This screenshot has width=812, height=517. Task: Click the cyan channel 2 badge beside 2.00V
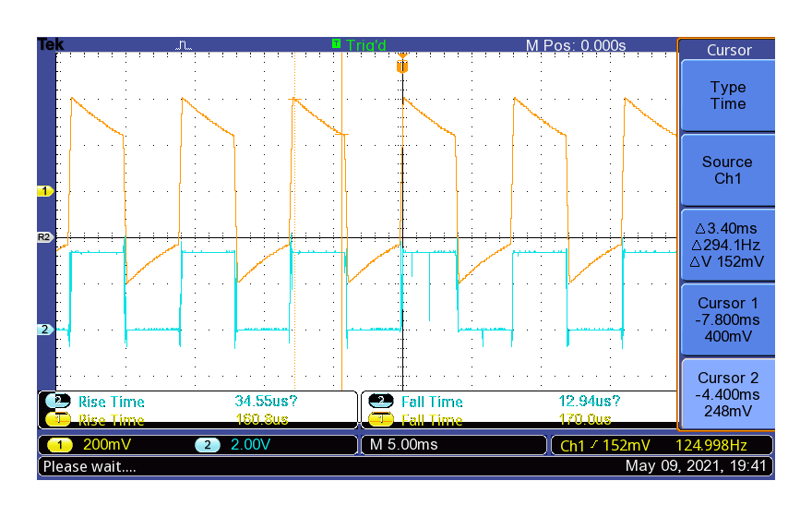tap(208, 445)
